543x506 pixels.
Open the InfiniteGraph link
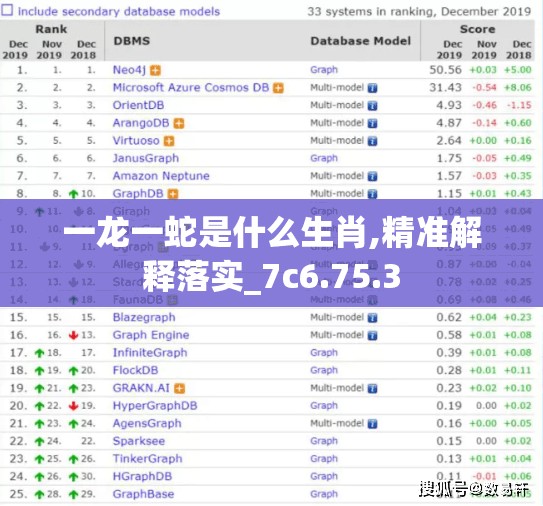[150, 352]
